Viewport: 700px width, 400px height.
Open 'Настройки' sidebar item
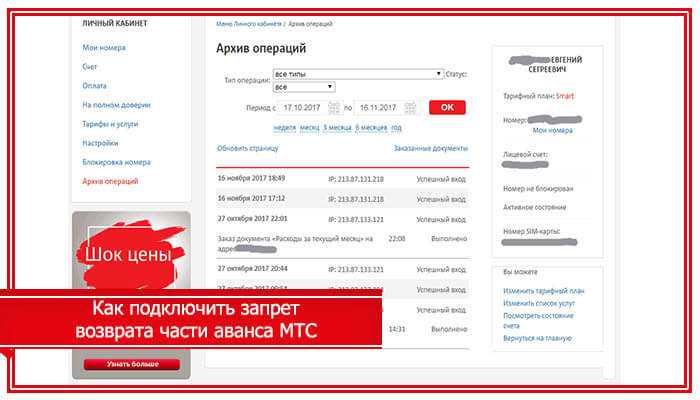[100, 143]
